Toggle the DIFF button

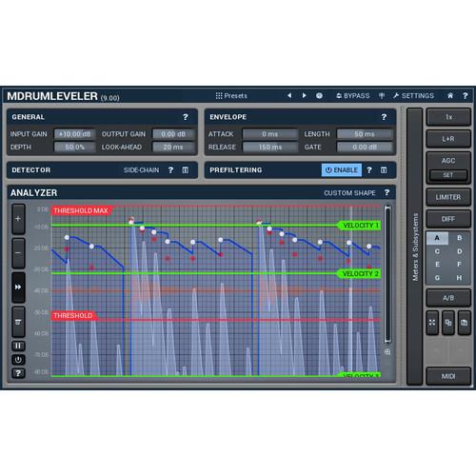point(448,219)
